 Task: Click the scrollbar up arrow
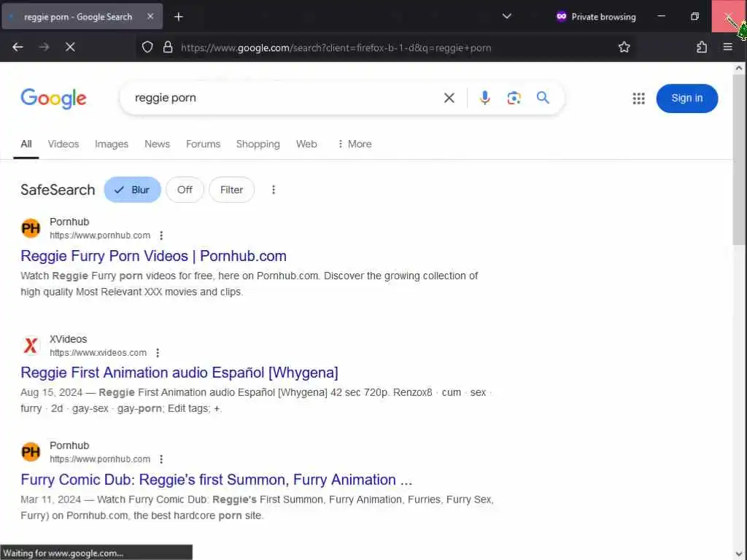point(739,68)
